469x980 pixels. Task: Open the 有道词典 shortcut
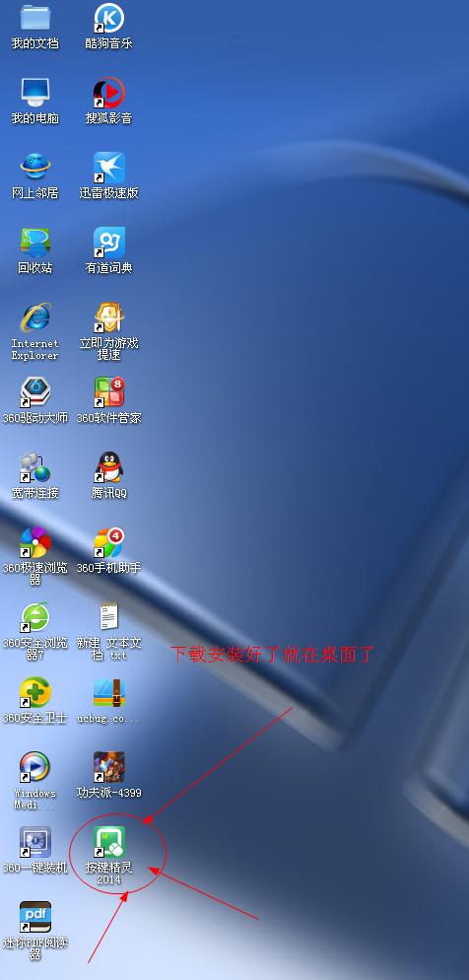click(109, 243)
